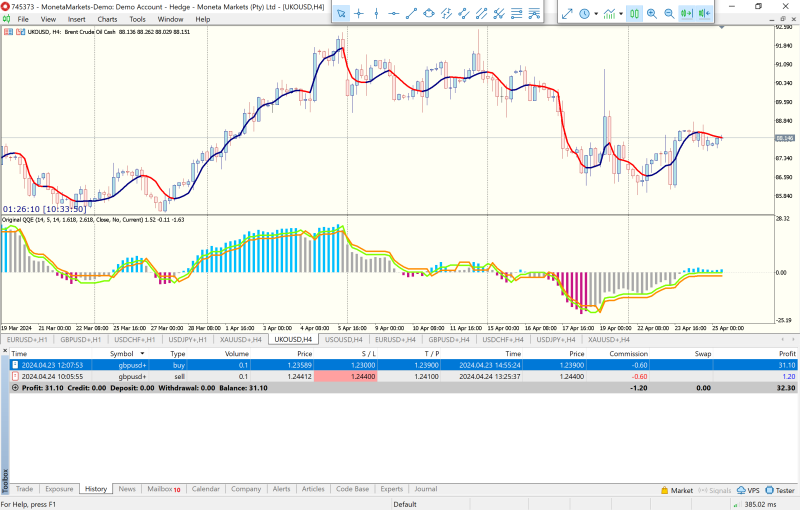Click the Profit column header
The image size is (800, 510).
pyautogui.click(x=787, y=354)
